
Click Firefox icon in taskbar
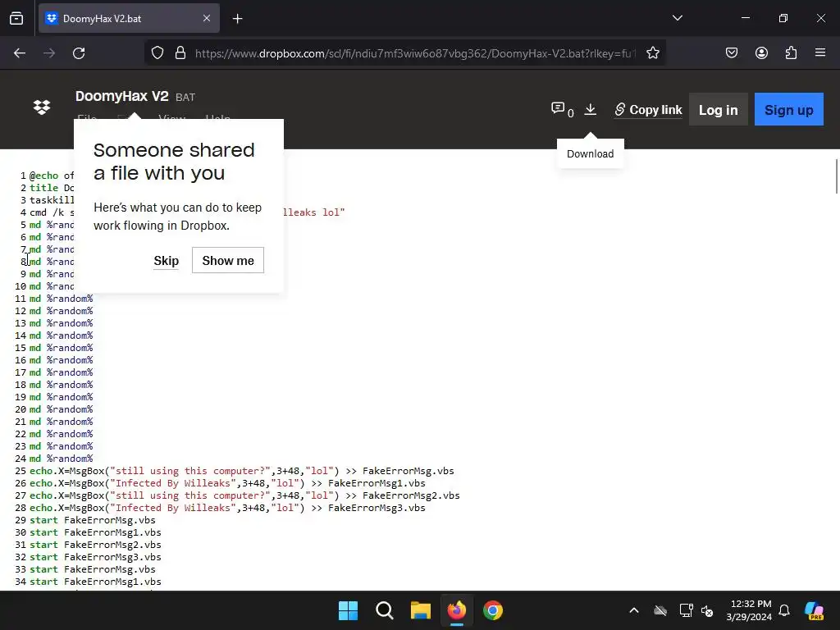[456, 610]
